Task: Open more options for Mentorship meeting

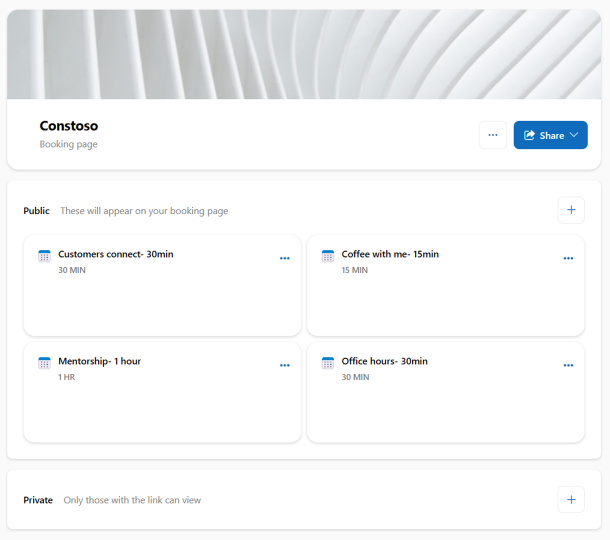Action: (285, 365)
